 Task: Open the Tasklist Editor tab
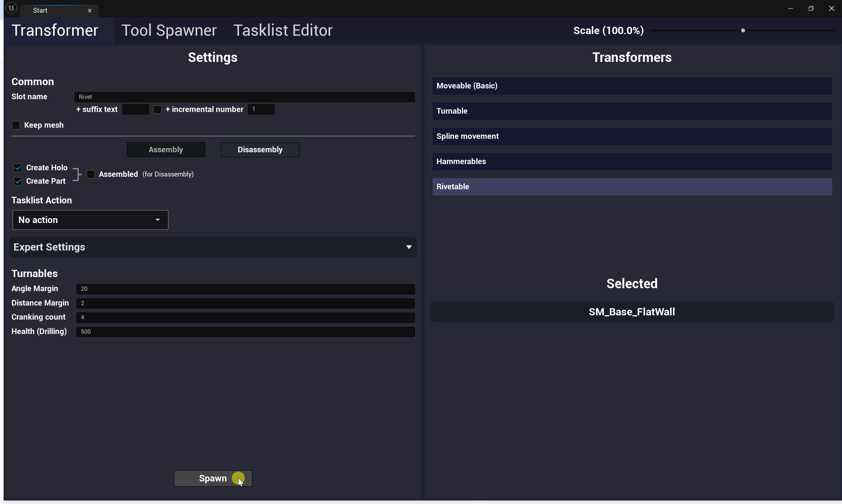[x=283, y=30]
